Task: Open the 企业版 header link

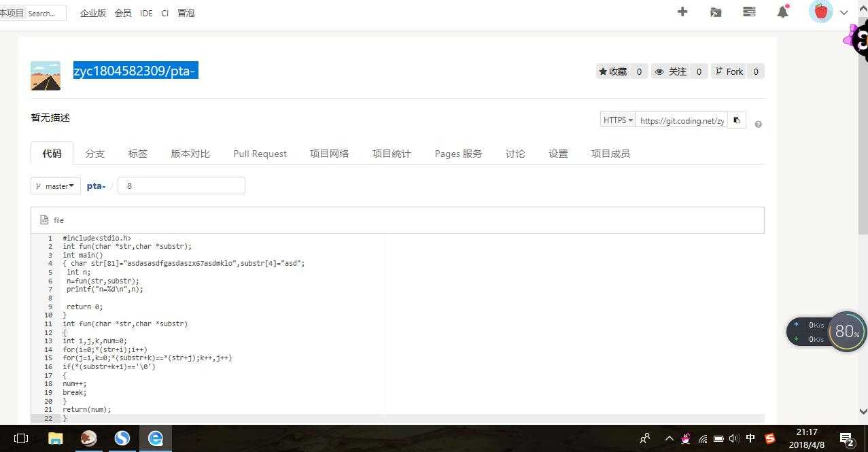Action: pyautogui.click(x=93, y=13)
